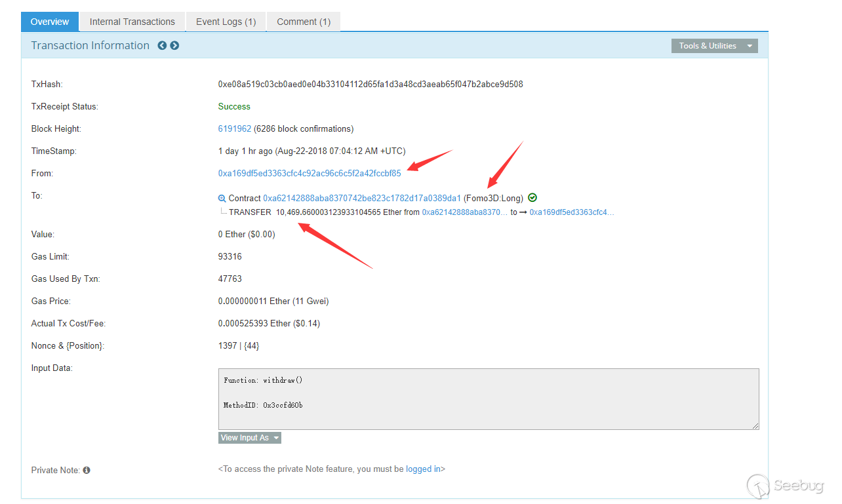This screenshot has height=504, width=842.
Task: Click Gas Price 0.000000011 Ether (11 Gwei)
Action: (x=273, y=301)
